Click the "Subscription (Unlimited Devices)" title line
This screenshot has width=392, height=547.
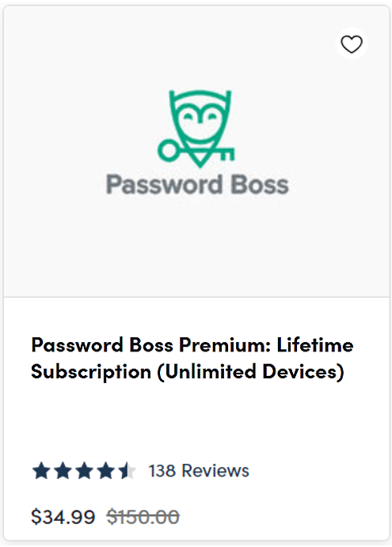[x=188, y=371]
